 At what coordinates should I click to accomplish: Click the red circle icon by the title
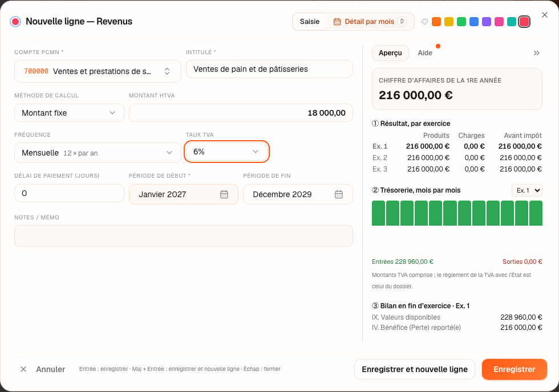[15, 22]
